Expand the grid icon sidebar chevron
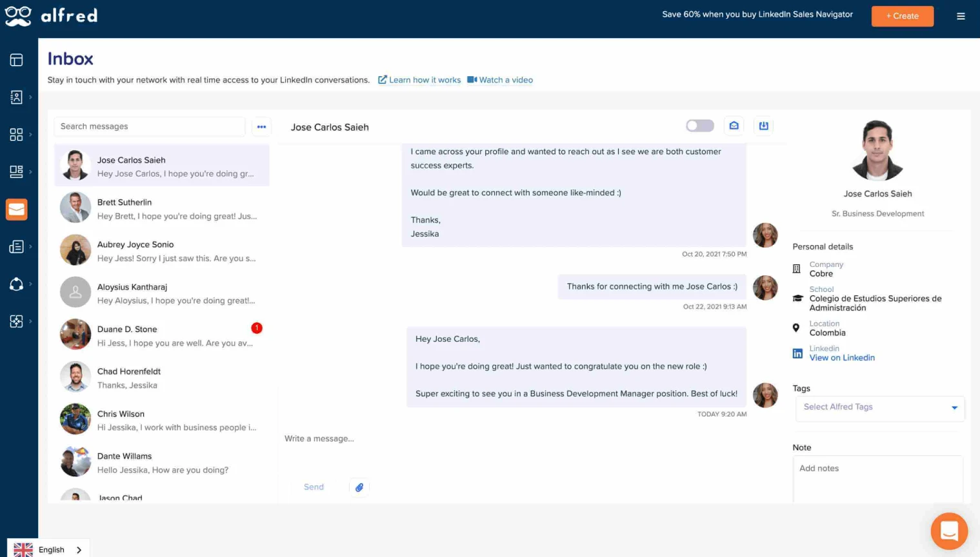This screenshot has height=557, width=980. [x=30, y=134]
